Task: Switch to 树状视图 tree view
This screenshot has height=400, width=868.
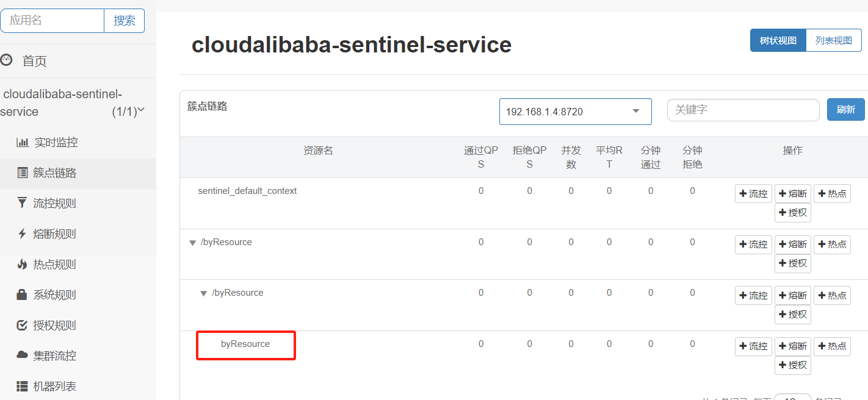Action: pyautogui.click(x=778, y=40)
